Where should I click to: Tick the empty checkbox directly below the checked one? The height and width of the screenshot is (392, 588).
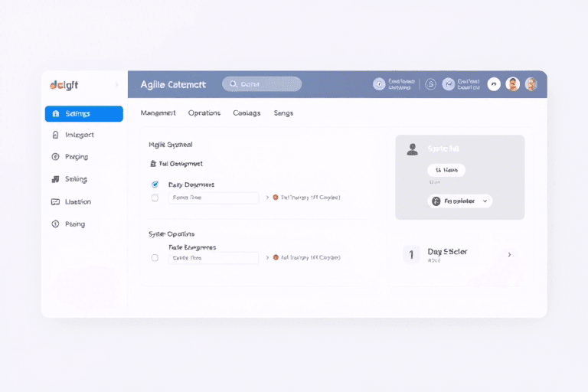[155, 198]
